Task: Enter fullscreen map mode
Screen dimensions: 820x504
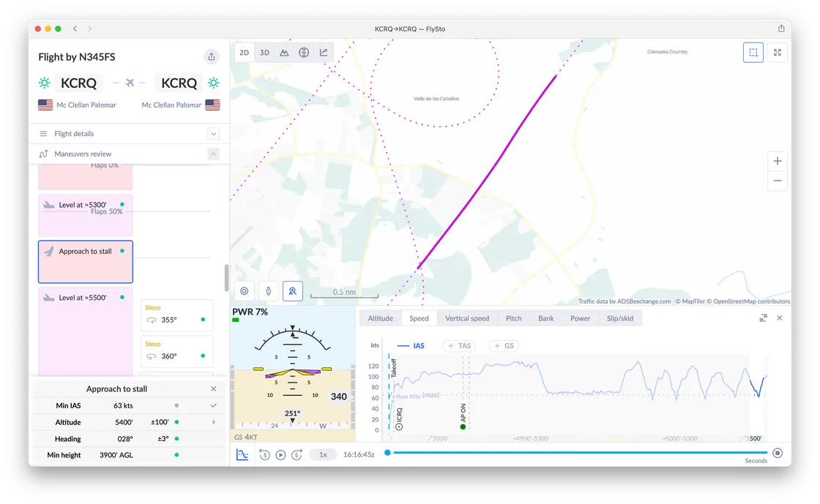Action: 778,52
